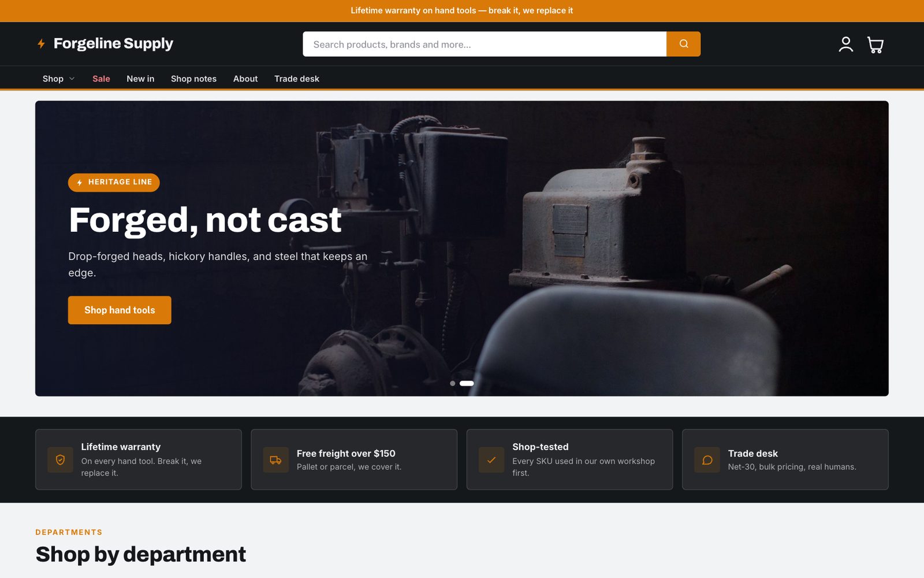The width and height of the screenshot is (924, 578).
Task: Click the Shop hand tools button
Action: [120, 310]
